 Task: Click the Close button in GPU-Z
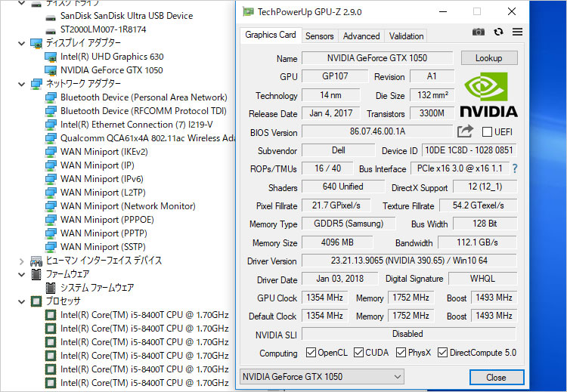click(496, 377)
